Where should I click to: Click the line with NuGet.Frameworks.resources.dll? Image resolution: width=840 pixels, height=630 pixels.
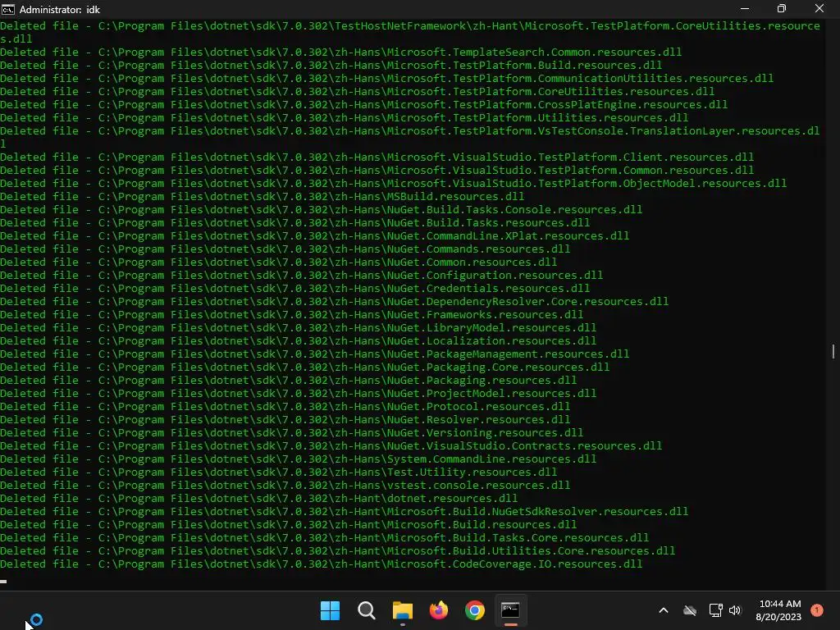(291, 314)
